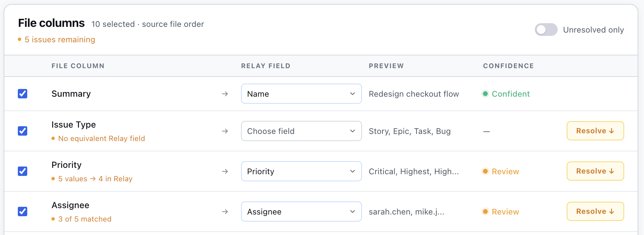Screen dimensions: 644x235
Task: Click the arrow icon in the Priority row
Action: pos(225,171)
